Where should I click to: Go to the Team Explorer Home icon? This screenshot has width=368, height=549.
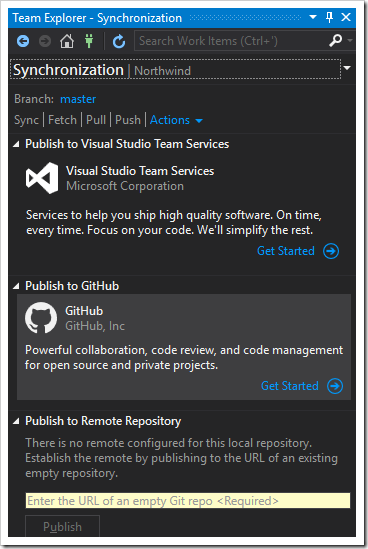[67, 41]
